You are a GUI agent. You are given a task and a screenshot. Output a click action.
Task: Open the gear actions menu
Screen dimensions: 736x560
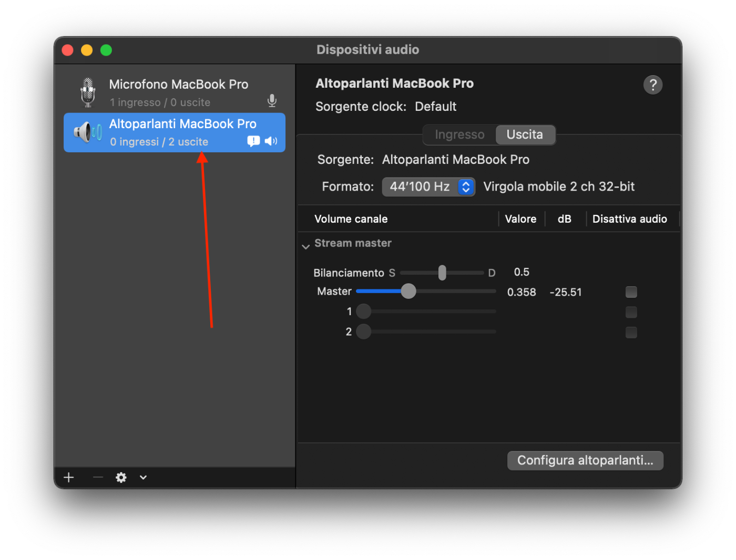click(121, 477)
